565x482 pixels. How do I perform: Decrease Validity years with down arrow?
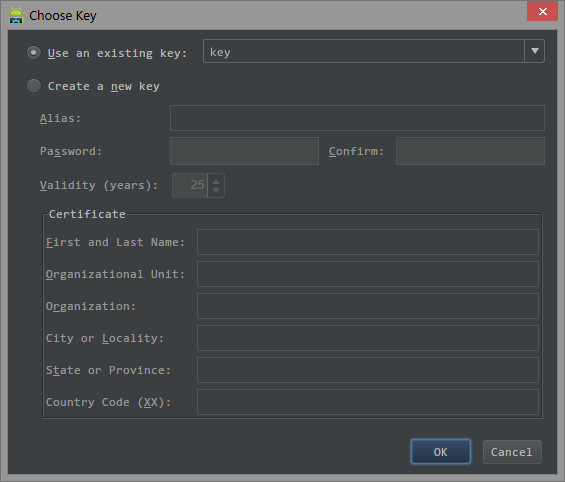(216, 190)
